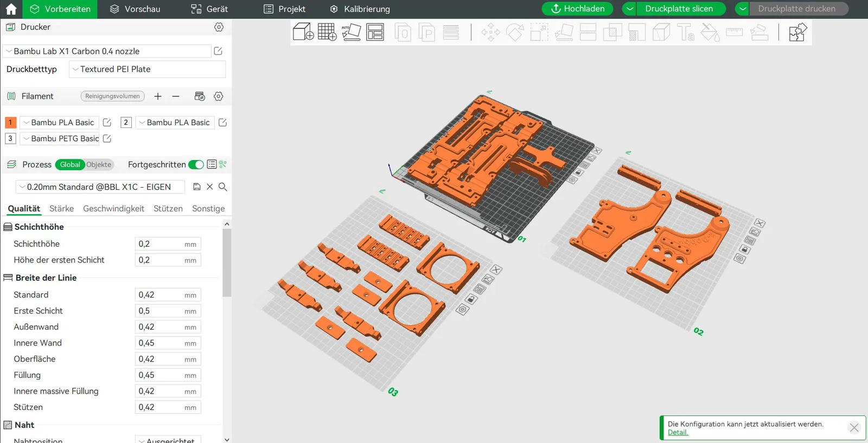Screen dimensions: 868x443
Task: Open Druckbetttyp Textured PEI Plate dropdown
Action: [147, 69]
